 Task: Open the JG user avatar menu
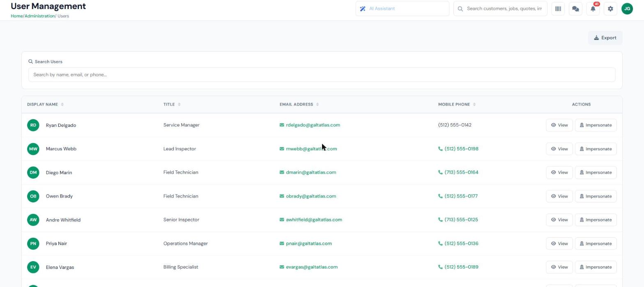[627, 9]
